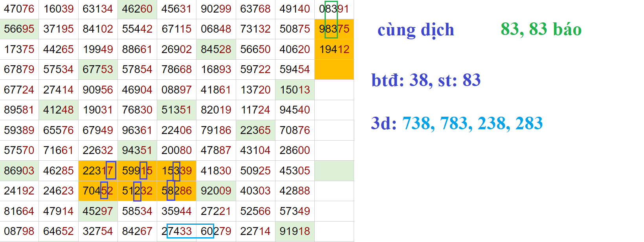Image resolution: width=644 pixels, height=242 pixels.
Task: Click the 'btđ: 38, st: 83' text
Action: (426, 80)
